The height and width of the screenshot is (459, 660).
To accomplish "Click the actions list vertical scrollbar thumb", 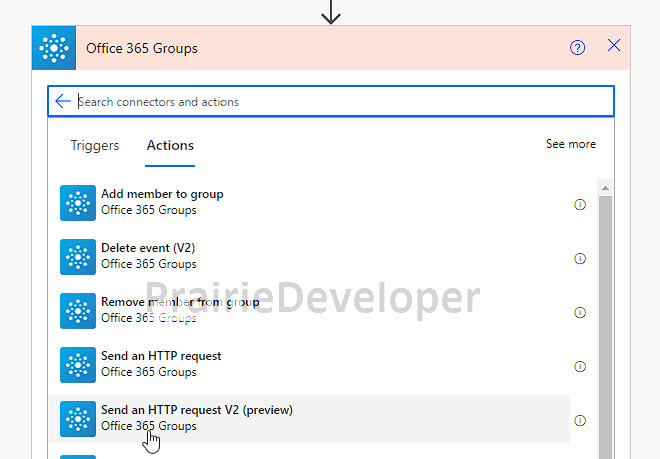I will click(x=605, y=327).
